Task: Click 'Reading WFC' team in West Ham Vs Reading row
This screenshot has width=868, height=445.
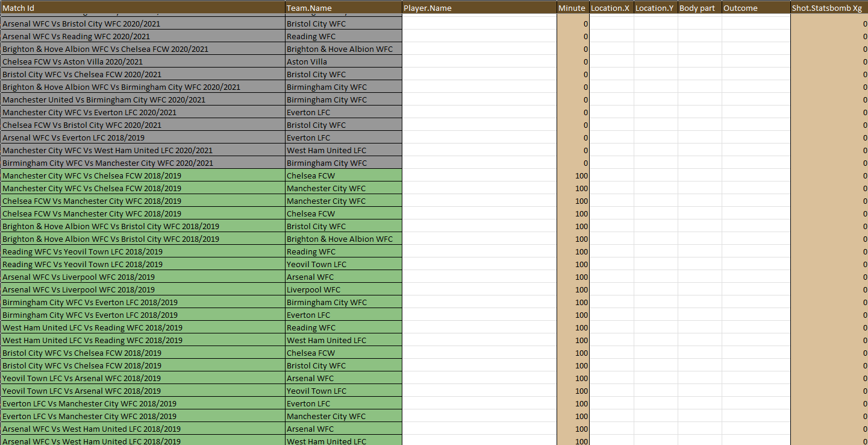Action: 343,327
